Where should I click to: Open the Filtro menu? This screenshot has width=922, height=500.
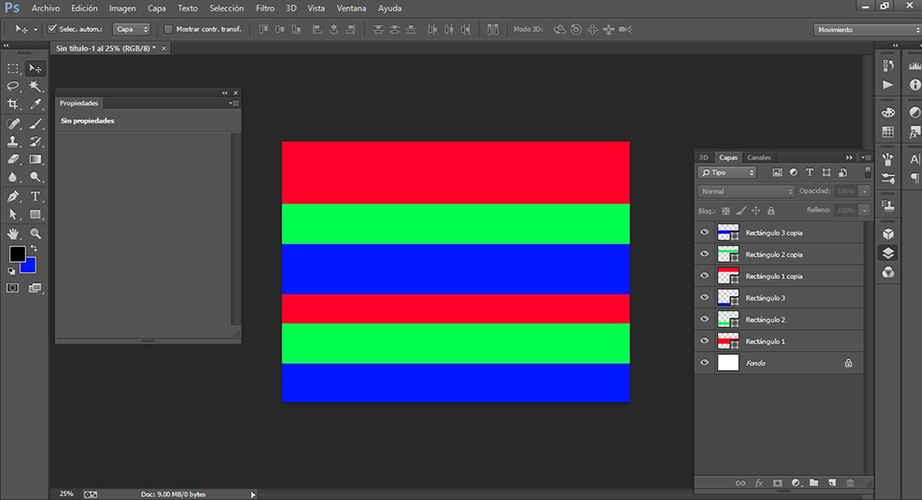pos(265,8)
